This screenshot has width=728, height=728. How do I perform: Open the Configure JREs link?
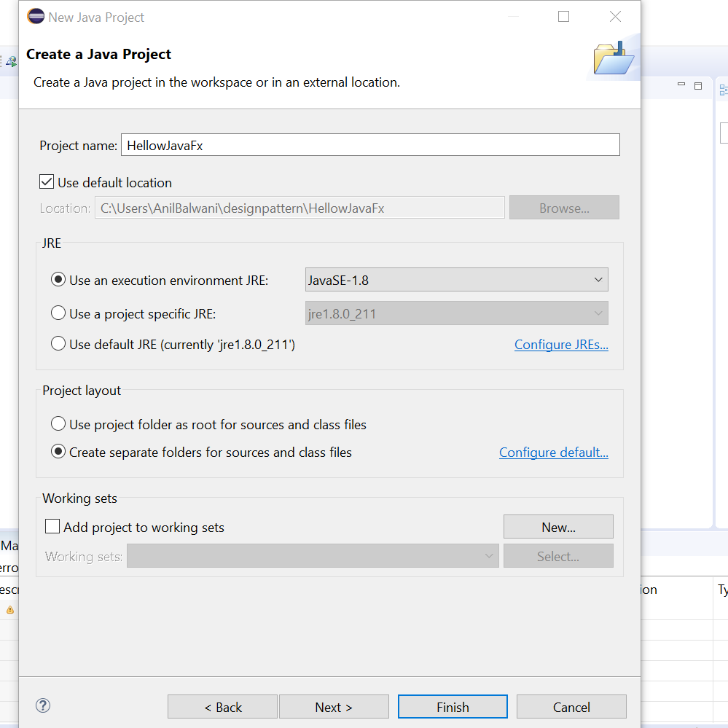click(x=561, y=344)
